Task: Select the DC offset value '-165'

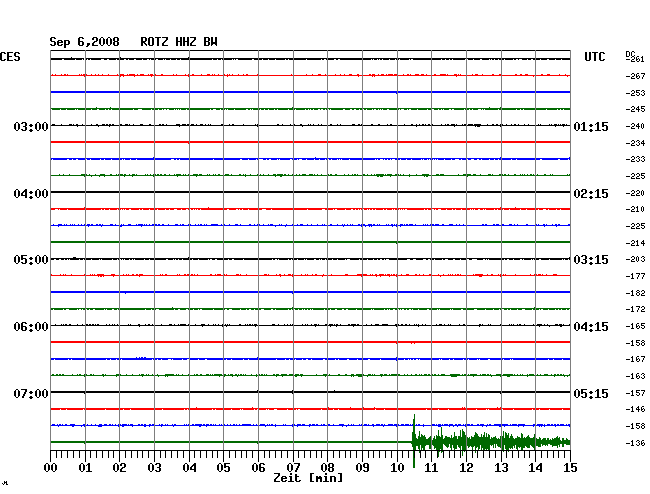Action: click(635, 326)
